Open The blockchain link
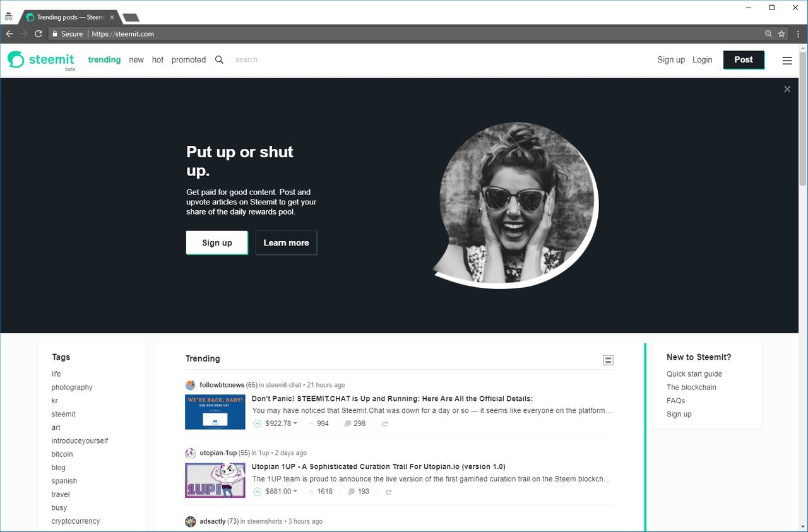 (691, 387)
